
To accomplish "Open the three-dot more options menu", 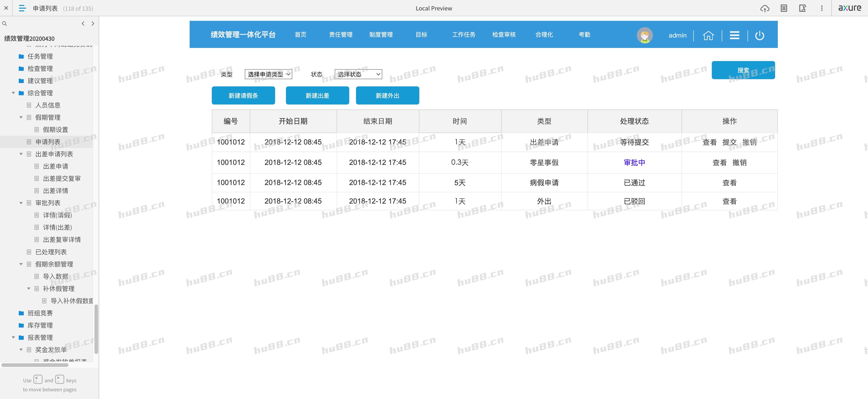I will tap(821, 8).
